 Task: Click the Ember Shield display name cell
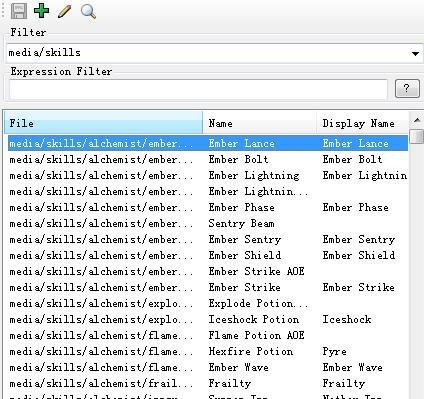(x=359, y=256)
